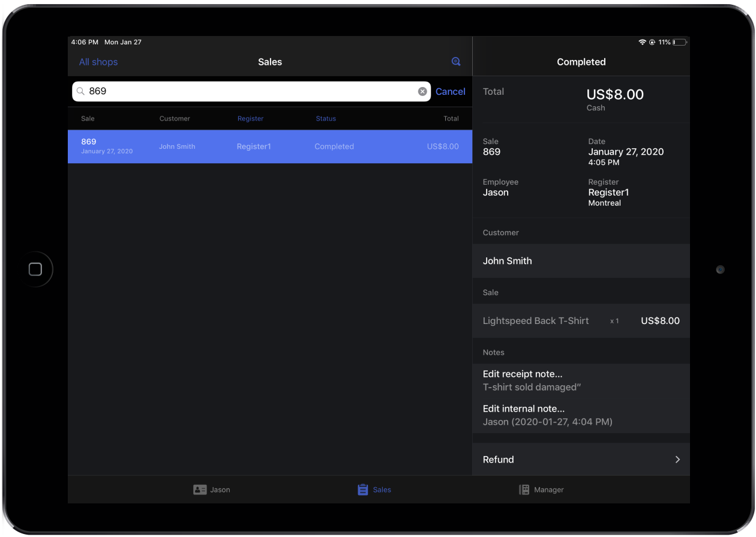Image resolution: width=756 pixels, height=537 pixels.
Task: Tap the orientation lock status icon
Action: (x=652, y=43)
